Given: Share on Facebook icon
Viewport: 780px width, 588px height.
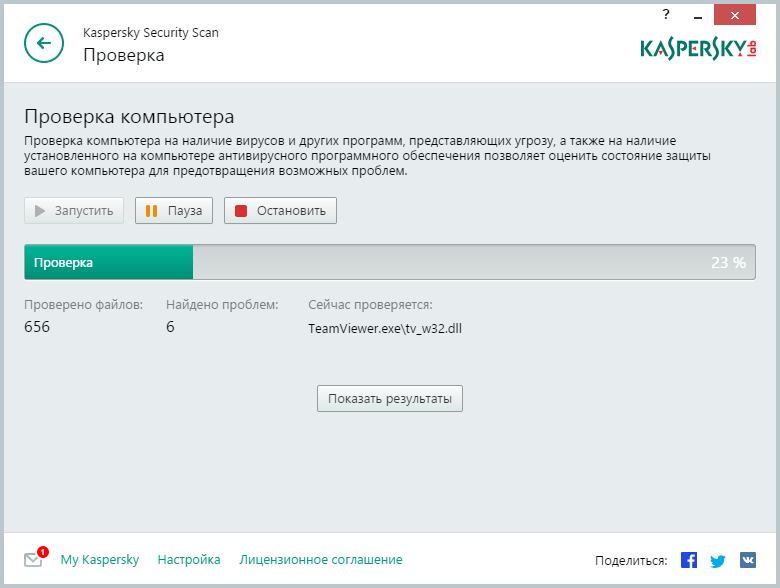Looking at the screenshot, I should [x=689, y=560].
